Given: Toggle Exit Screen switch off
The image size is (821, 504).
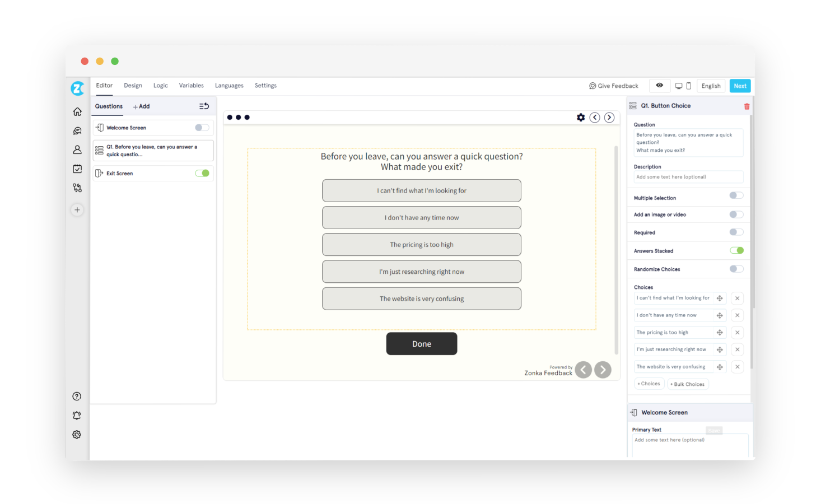Looking at the screenshot, I should click(202, 173).
